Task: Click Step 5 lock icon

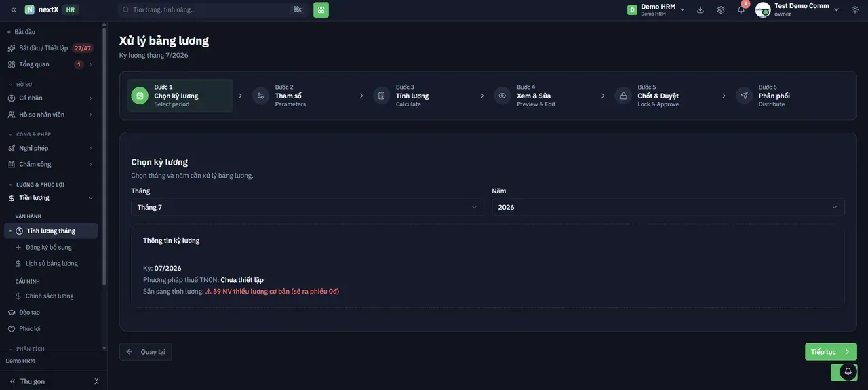Action: tap(623, 96)
